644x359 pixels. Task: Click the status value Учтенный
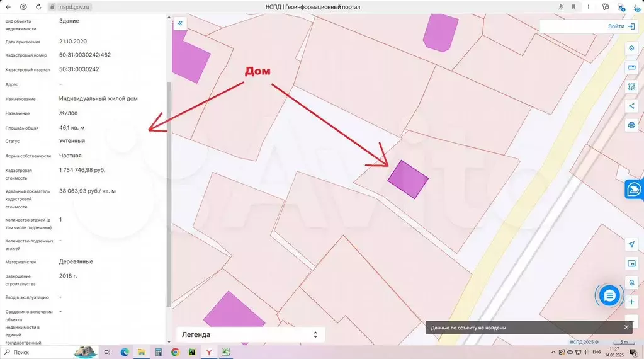72,140
